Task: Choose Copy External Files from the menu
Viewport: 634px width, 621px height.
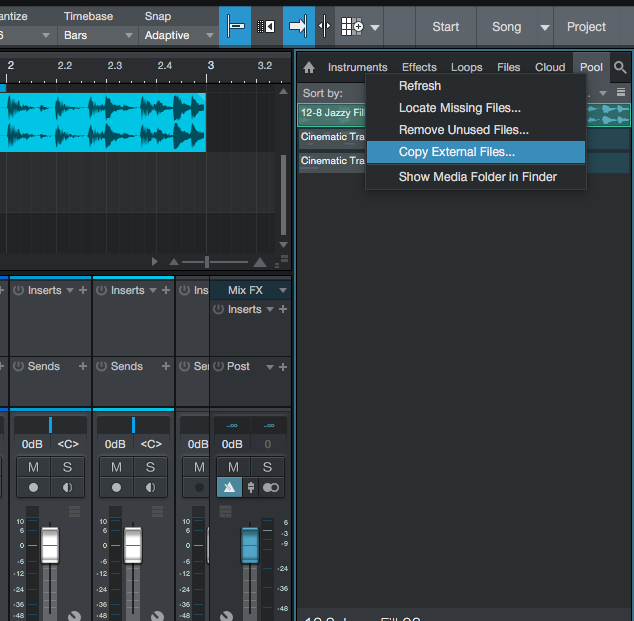Action: (x=457, y=152)
